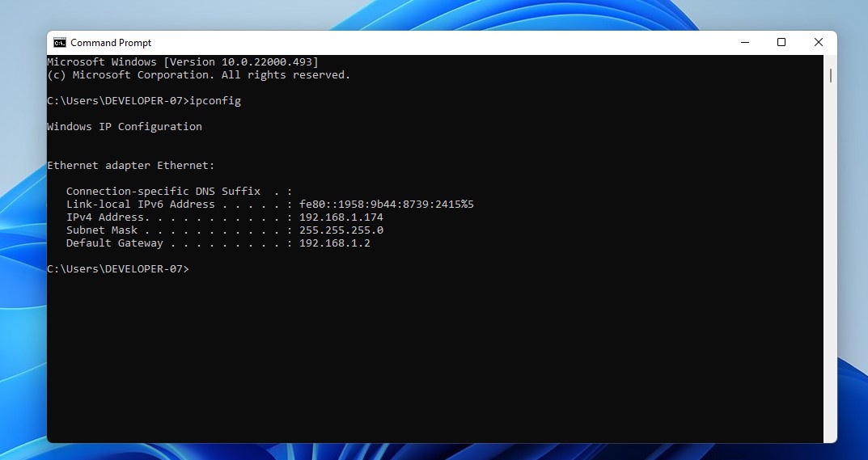Click the "Connection-specific DNS Suffix" label
868x460 pixels.
[x=163, y=192]
